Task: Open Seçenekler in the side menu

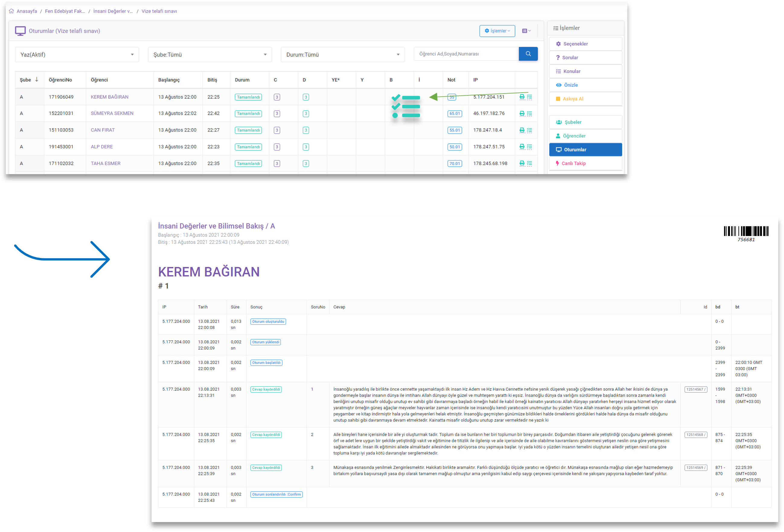Action: (x=585, y=44)
